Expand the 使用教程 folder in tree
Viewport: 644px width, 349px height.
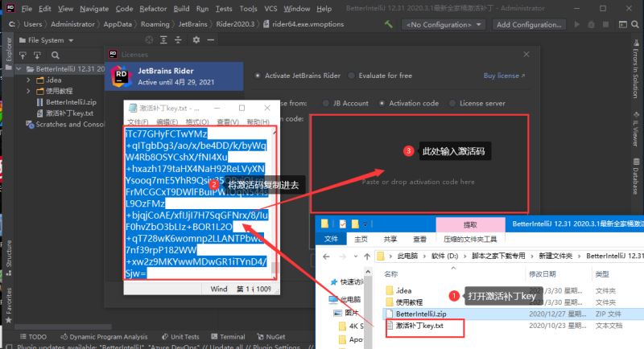(28, 91)
